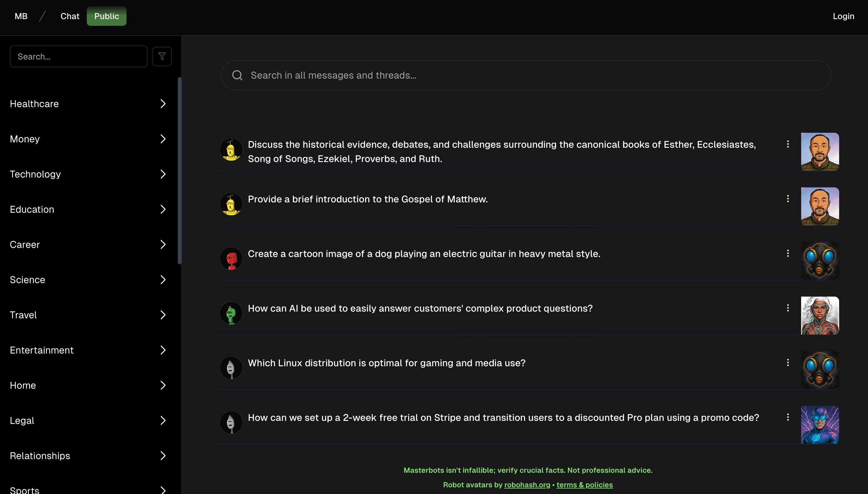
Task: Click the red robot avatar beside the dog guitar thread
Action: (x=231, y=259)
